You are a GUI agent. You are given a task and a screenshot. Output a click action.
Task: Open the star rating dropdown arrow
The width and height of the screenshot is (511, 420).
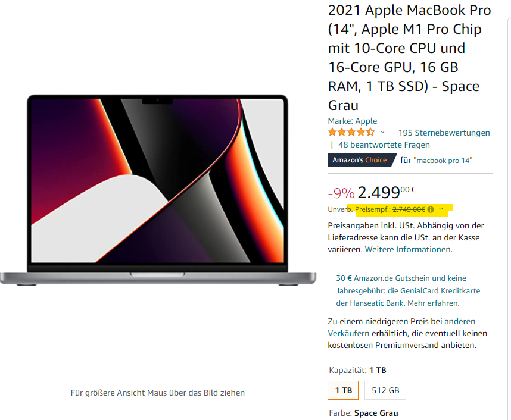point(382,132)
